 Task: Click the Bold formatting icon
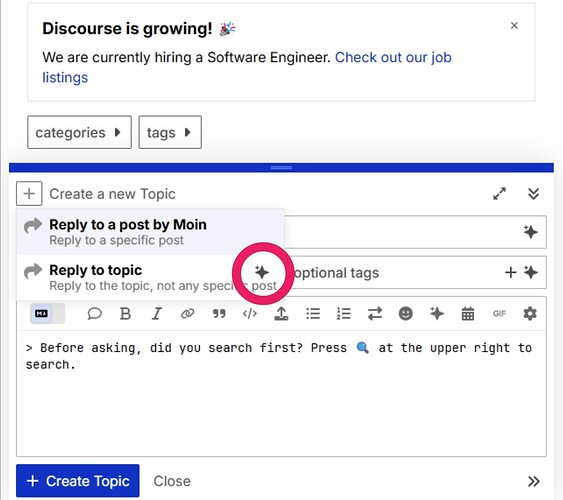tap(125, 314)
